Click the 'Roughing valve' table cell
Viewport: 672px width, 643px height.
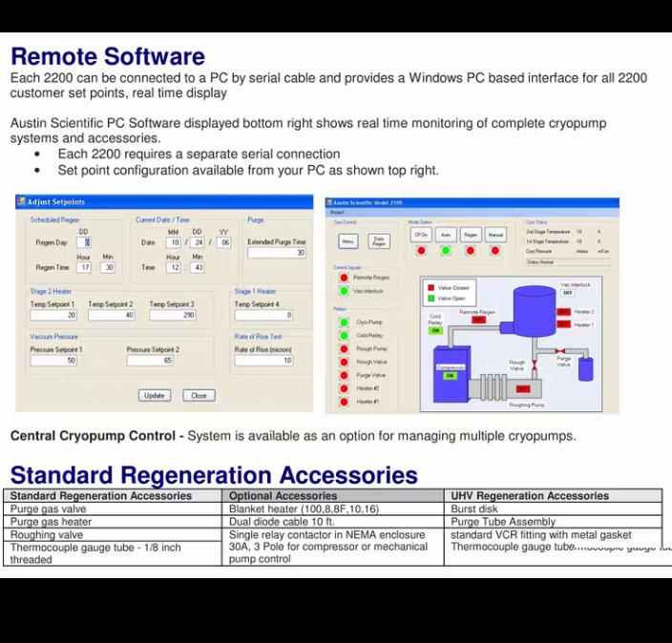[113, 534]
